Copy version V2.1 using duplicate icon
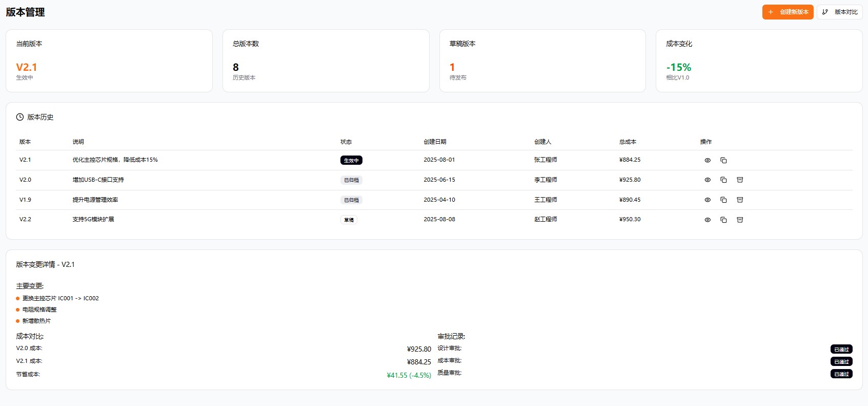Screen dimensions: 868x406 (723, 160)
